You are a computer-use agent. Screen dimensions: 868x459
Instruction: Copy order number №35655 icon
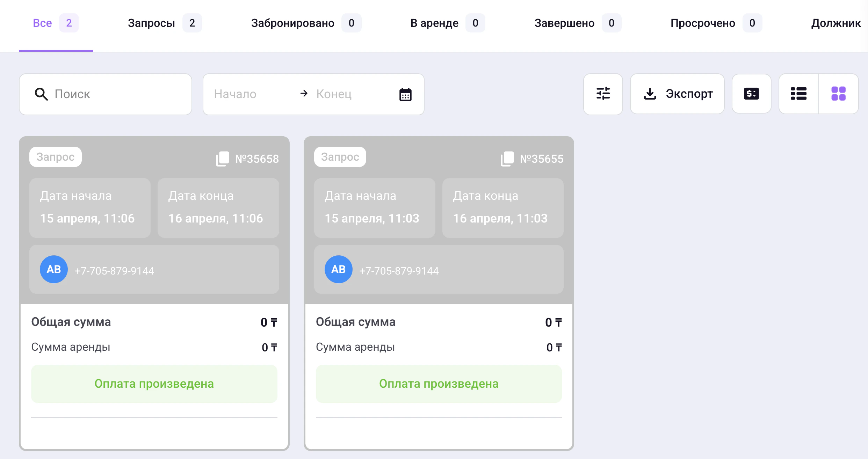(507, 159)
